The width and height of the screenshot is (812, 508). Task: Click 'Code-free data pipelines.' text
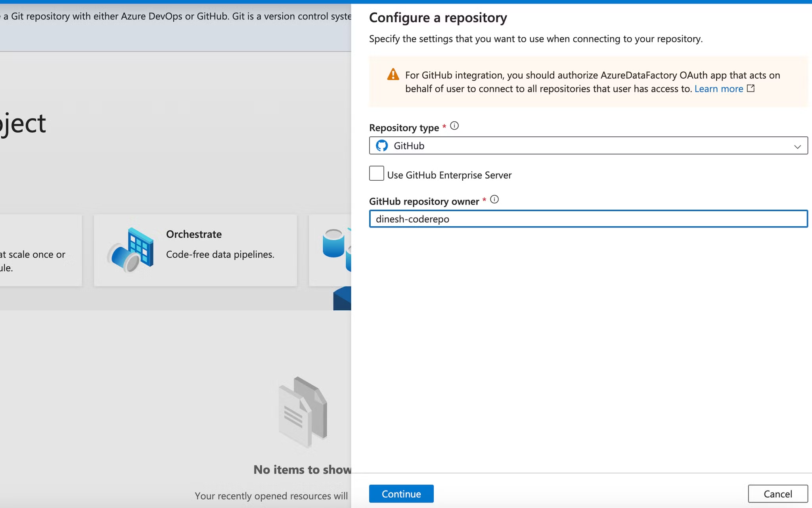point(220,254)
